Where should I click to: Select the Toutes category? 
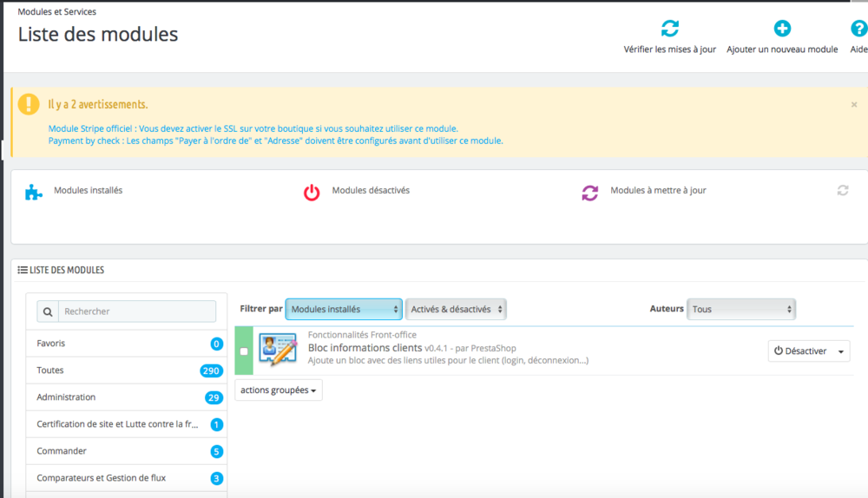pos(126,370)
